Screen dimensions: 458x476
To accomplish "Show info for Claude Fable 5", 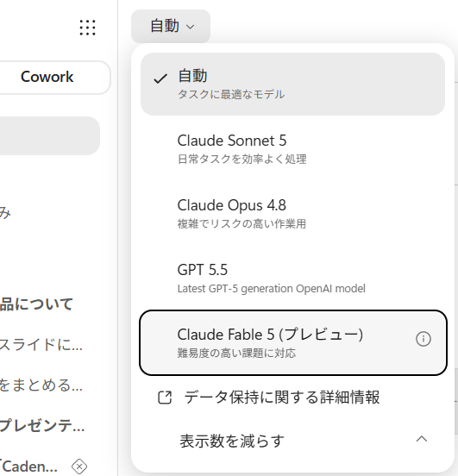I will 423,339.
